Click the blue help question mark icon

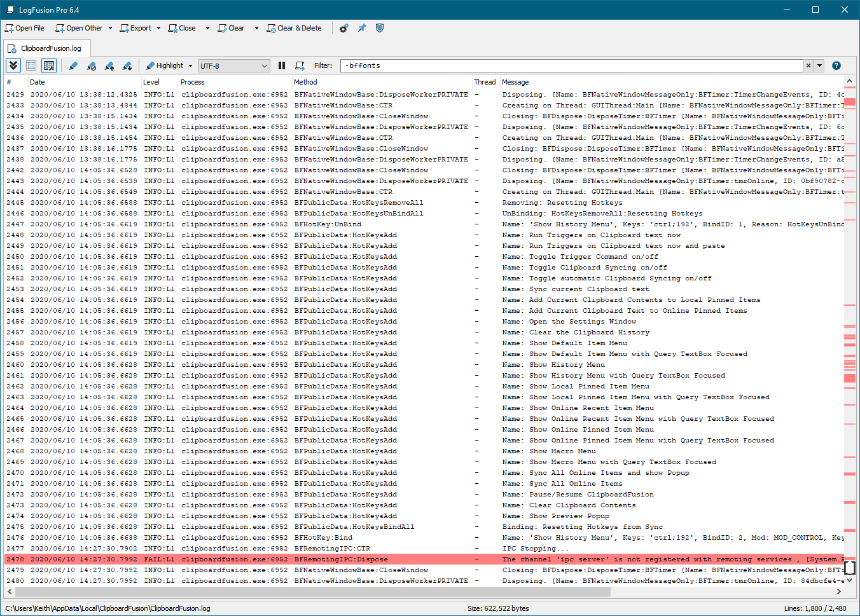(836, 65)
